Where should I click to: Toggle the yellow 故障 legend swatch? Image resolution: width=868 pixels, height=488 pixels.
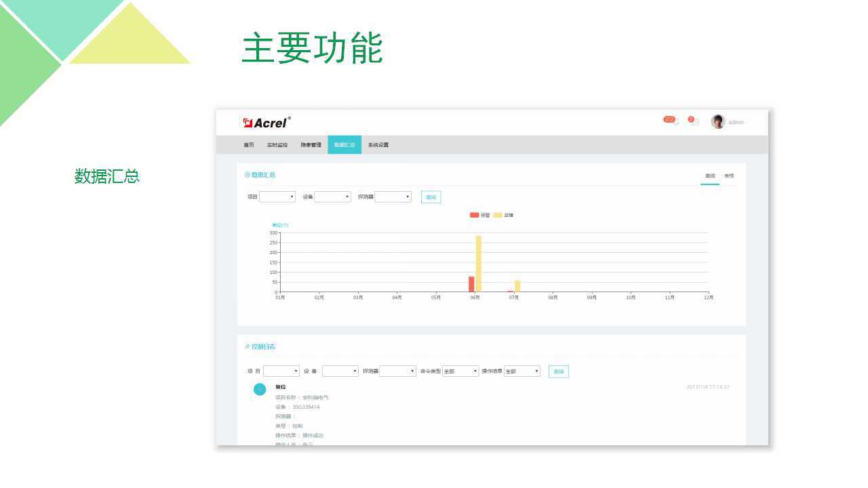click(x=498, y=216)
